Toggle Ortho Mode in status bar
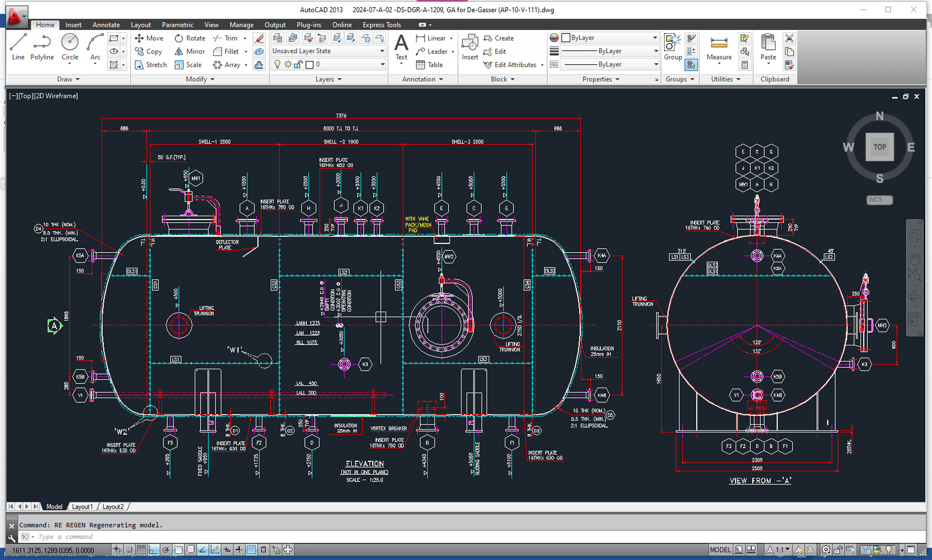 [x=154, y=549]
